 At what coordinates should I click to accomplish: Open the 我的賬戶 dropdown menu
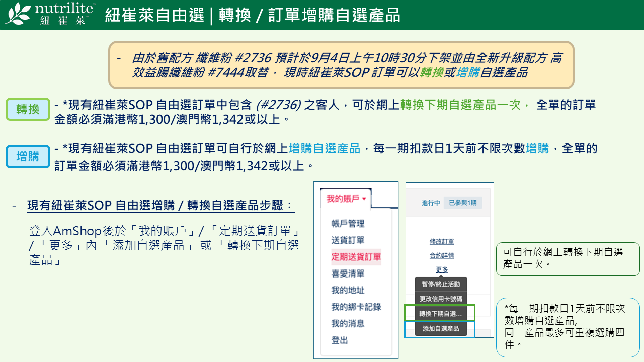click(x=346, y=199)
